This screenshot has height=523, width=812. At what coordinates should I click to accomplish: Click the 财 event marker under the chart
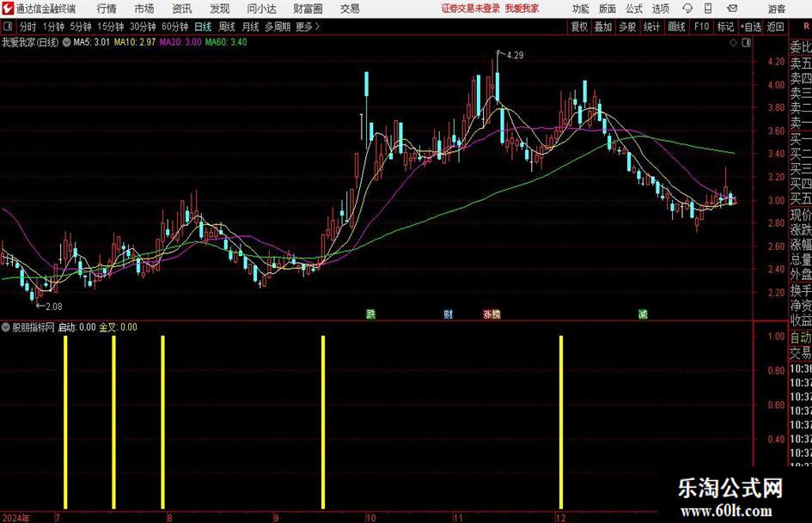448,313
